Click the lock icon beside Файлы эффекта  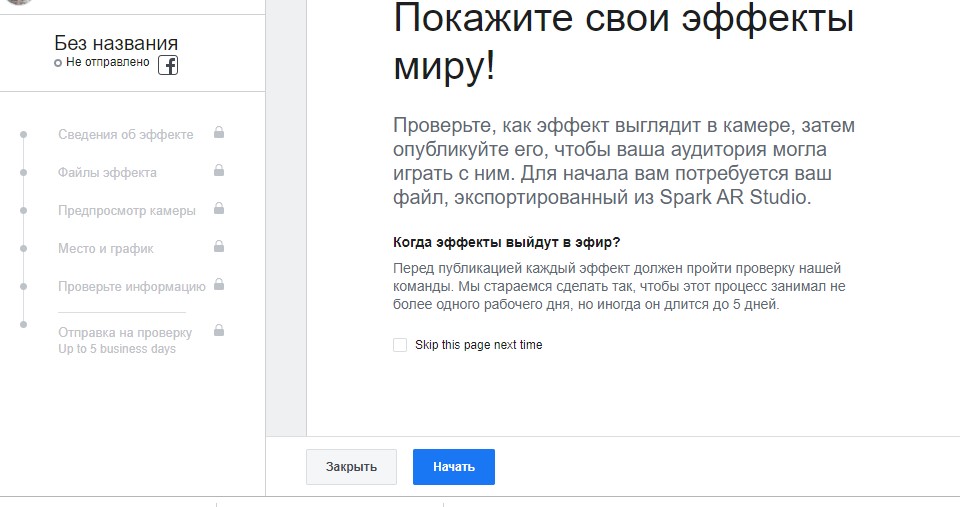click(218, 171)
